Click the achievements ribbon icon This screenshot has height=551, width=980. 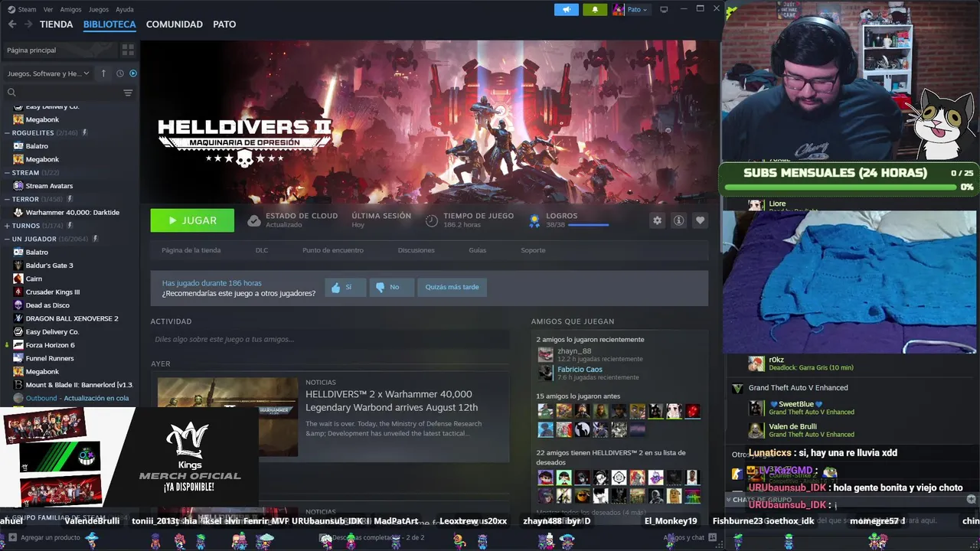coord(535,220)
